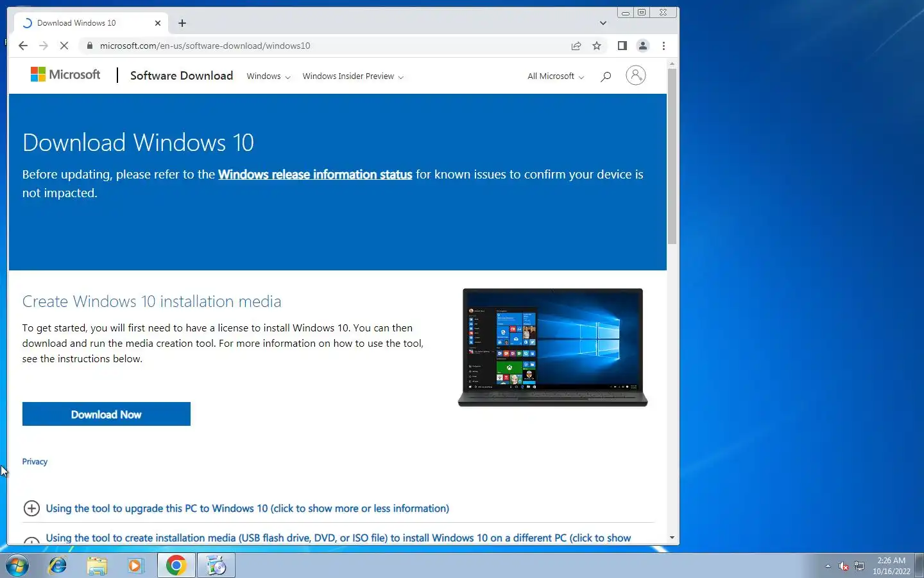Open Windows Media Player from taskbar
Image resolution: width=924 pixels, height=578 pixels.
tap(136, 566)
